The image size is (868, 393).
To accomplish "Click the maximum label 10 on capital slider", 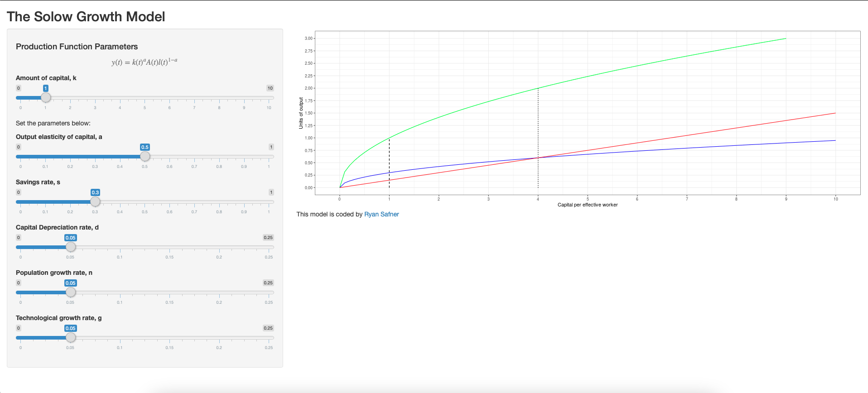I will [x=270, y=88].
